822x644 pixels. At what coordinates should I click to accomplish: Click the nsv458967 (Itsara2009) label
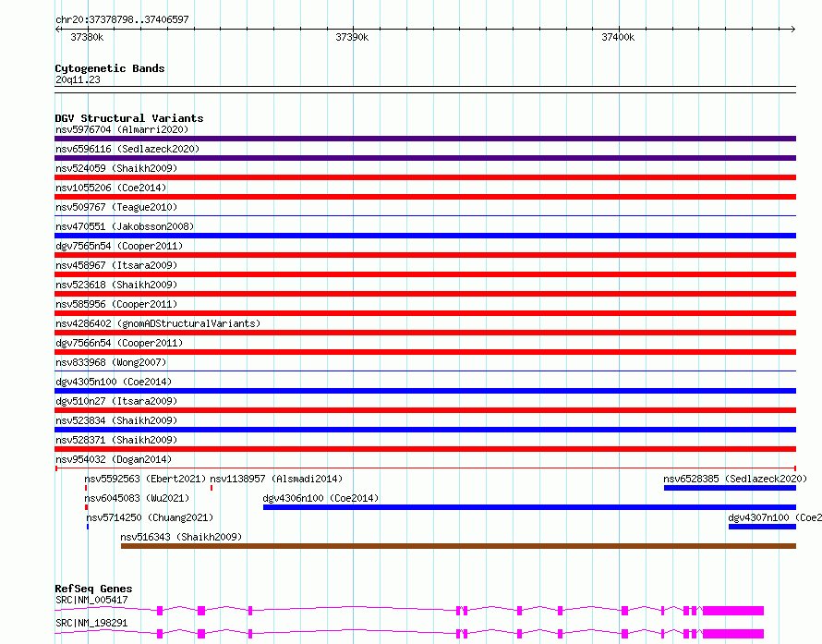[116, 265]
